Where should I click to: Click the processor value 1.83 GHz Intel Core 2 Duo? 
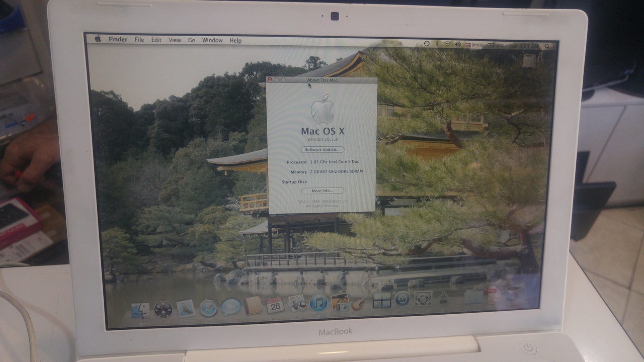click(x=335, y=162)
